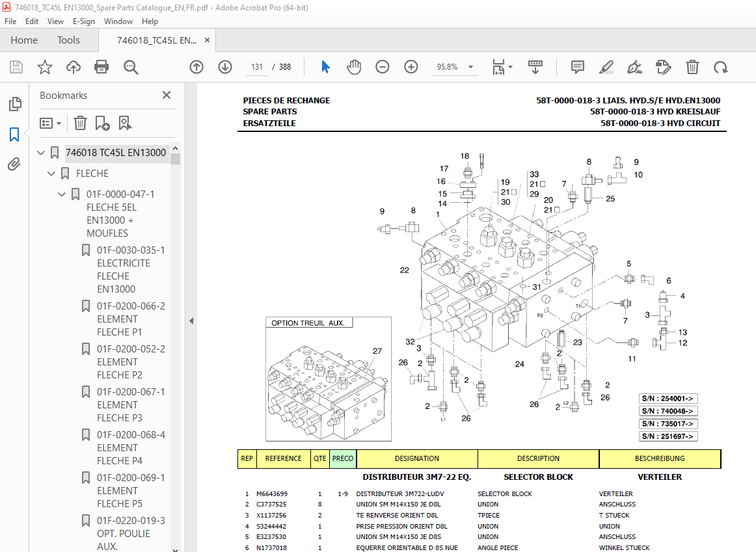This screenshot has height=552, width=756.
Task: Add a comment with speech bubble icon
Action: 577,67
